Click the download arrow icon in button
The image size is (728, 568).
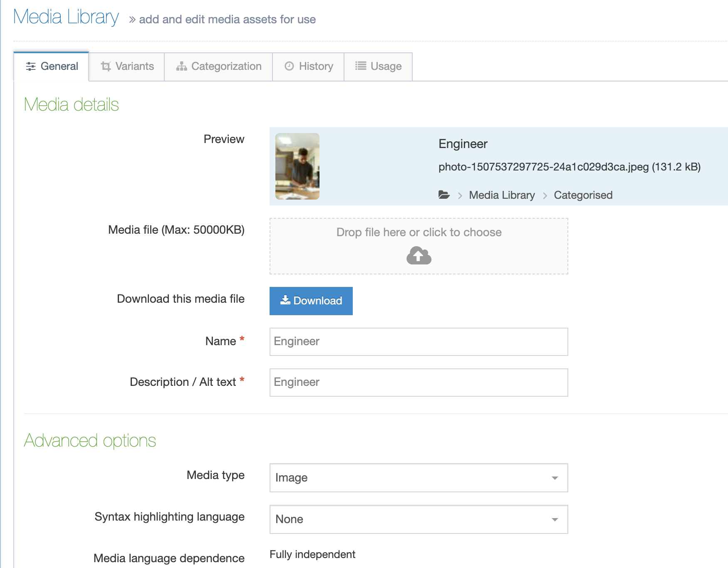coord(285,300)
